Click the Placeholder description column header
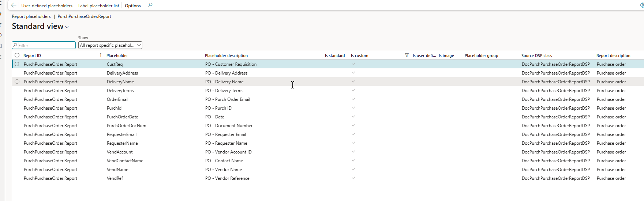644x201 pixels. tap(226, 56)
